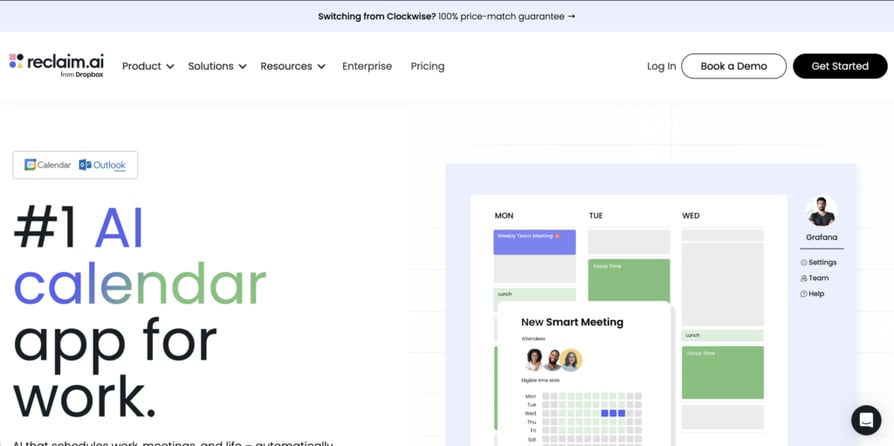The height and width of the screenshot is (446, 894).
Task: Click the Tuesday Focus Time block
Action: coord(629,280)
